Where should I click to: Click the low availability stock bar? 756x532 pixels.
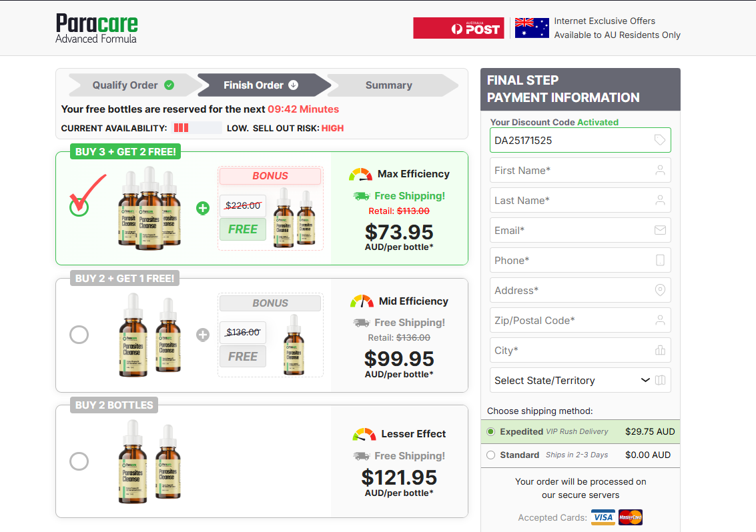click(197, 128)
